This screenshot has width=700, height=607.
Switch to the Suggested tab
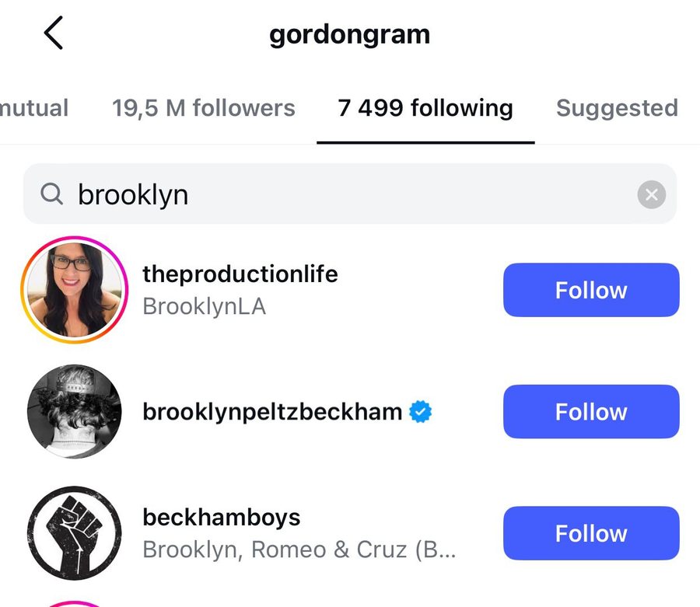[617, 108]
